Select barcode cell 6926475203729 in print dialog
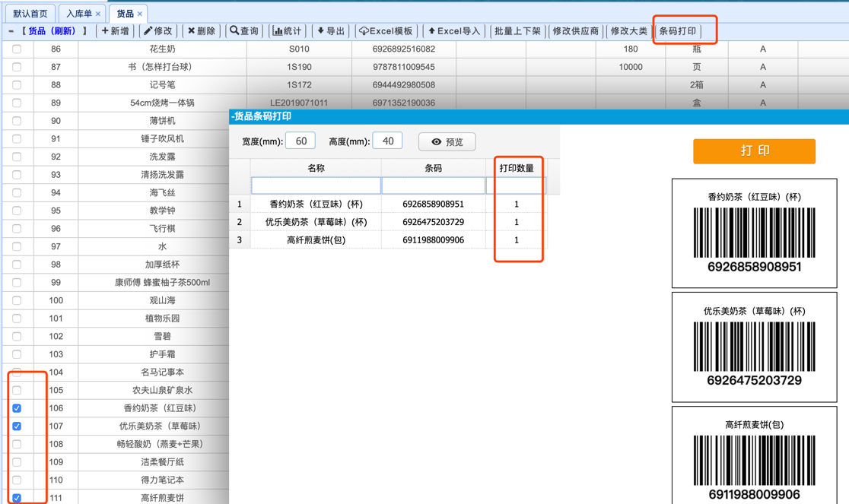The width and height of the screenshot is (849, 504). click(x=433, y=222)
